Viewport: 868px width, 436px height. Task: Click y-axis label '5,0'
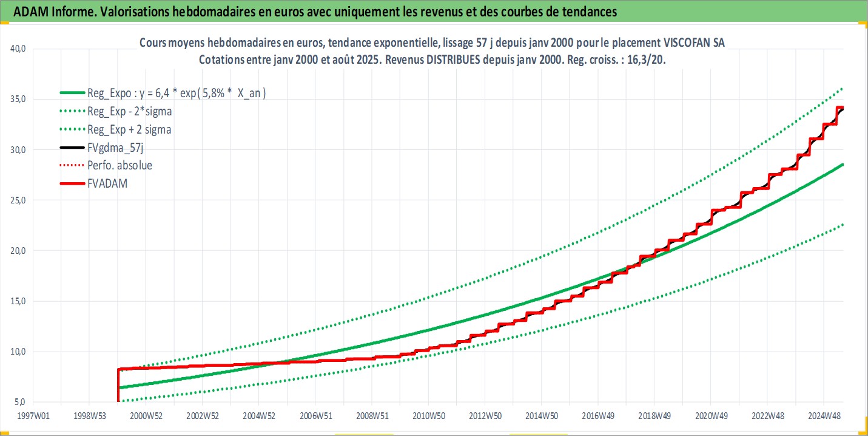(x=21, y=402)
